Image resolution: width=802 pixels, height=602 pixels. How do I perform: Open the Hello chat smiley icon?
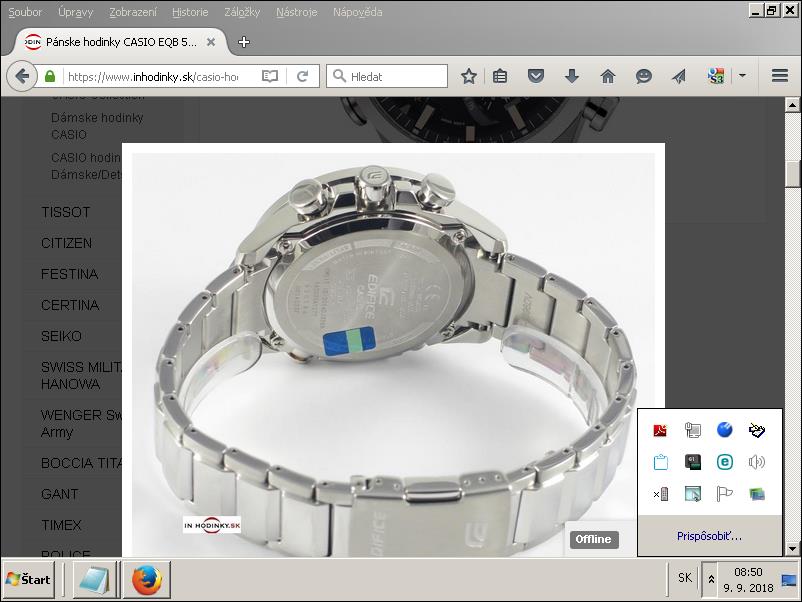coord(643,77)
